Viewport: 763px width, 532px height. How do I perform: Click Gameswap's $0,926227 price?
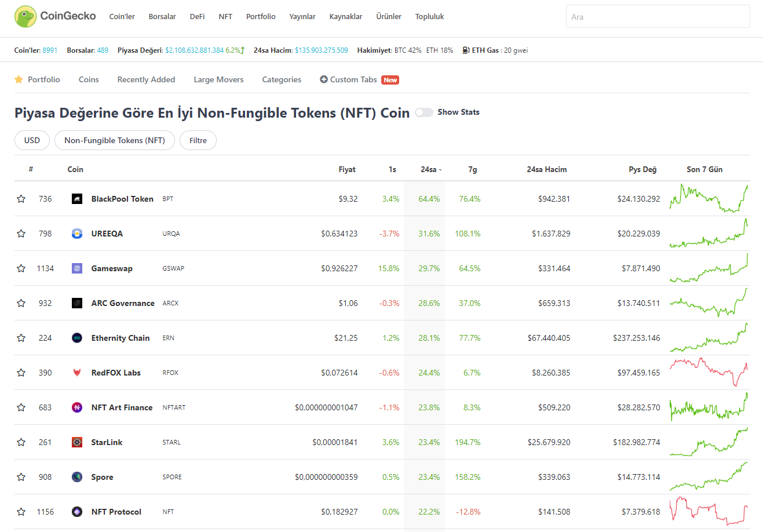[339, 268]
